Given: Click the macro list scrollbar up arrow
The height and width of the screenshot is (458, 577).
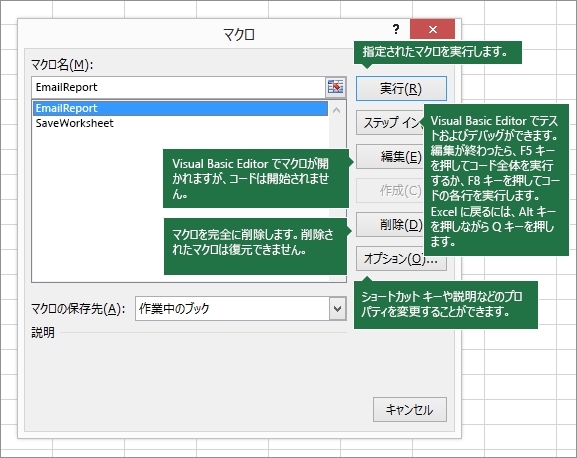Looking at the screenshot, I should [x=336, y=110].
